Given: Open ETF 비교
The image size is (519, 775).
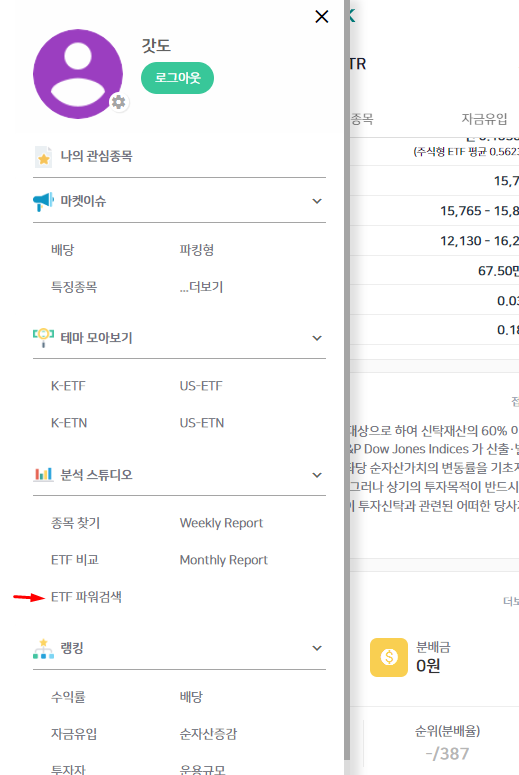Looking at the screenshot, I should pyautogui.click(x=75, y=560).
